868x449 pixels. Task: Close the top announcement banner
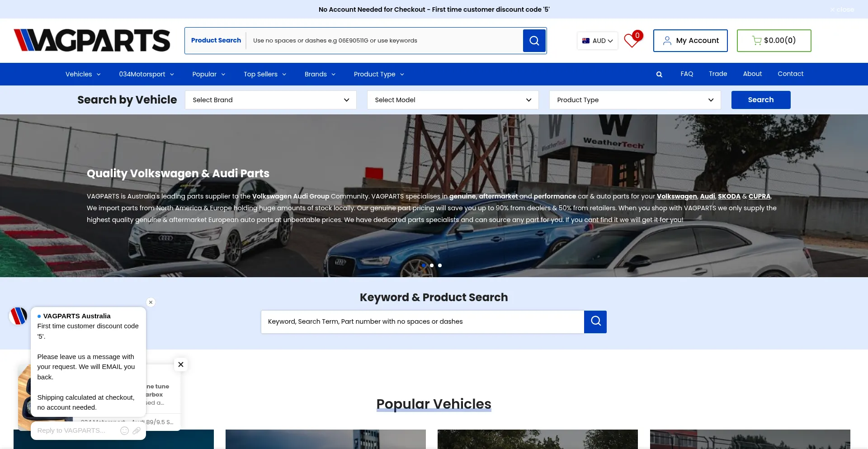click(842, 9)
